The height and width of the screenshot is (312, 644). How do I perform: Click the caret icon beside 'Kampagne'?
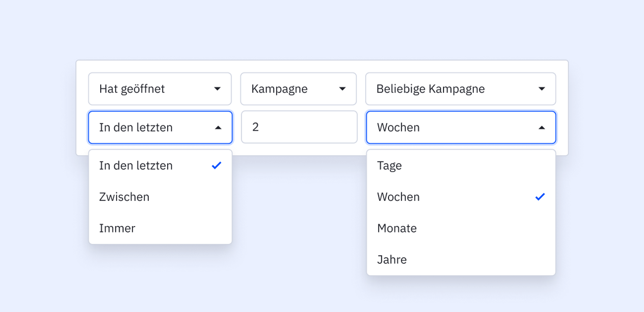pyautogui.click(x=342, y=89)
